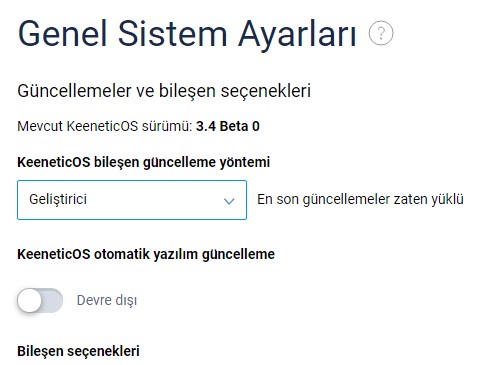
Task: Click the 'Güncellemeler ve bileşen seçenekleri' section heading
Action: [164, 91]
